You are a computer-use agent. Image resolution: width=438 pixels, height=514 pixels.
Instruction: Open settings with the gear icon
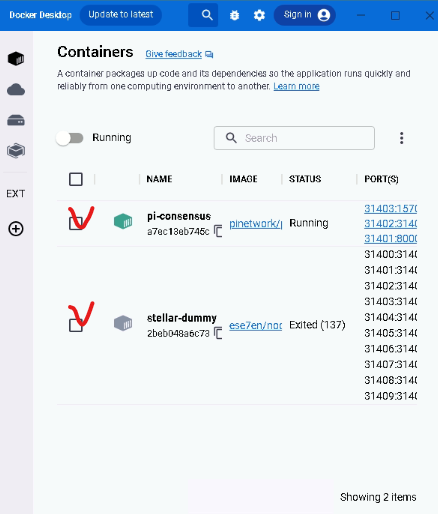(x=259, y=15)
